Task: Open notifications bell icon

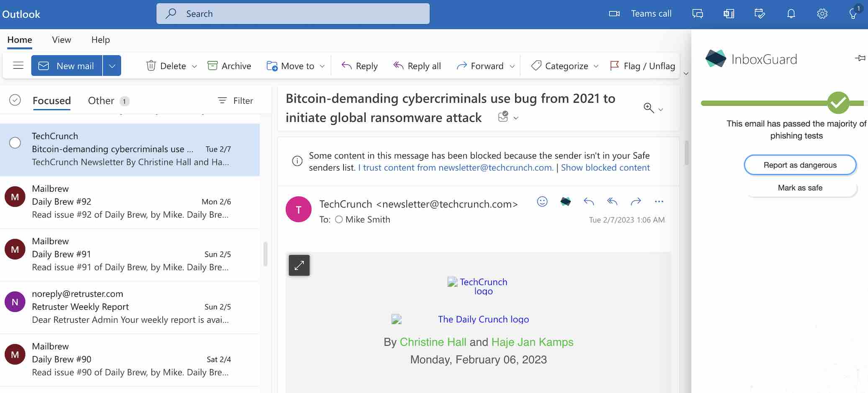Action: (791, 14)
